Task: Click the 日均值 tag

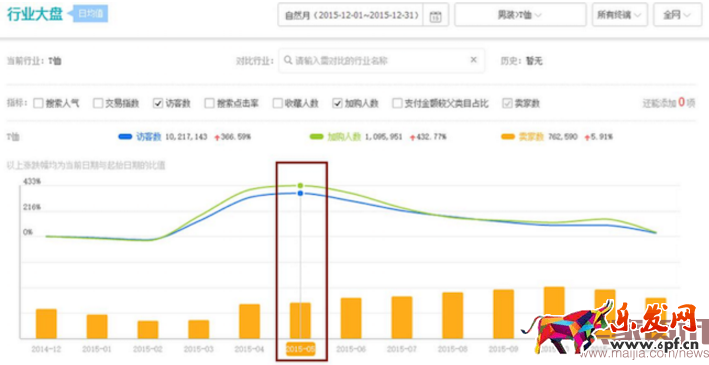Action: point(90,14)
